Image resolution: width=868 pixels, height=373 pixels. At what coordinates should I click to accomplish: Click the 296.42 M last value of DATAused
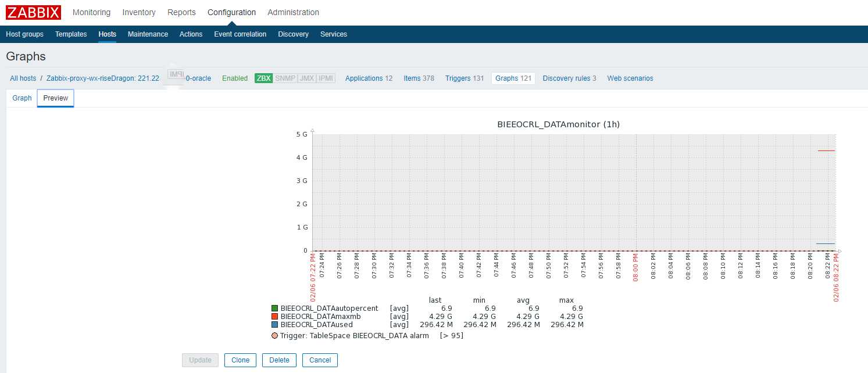(436, 325)
